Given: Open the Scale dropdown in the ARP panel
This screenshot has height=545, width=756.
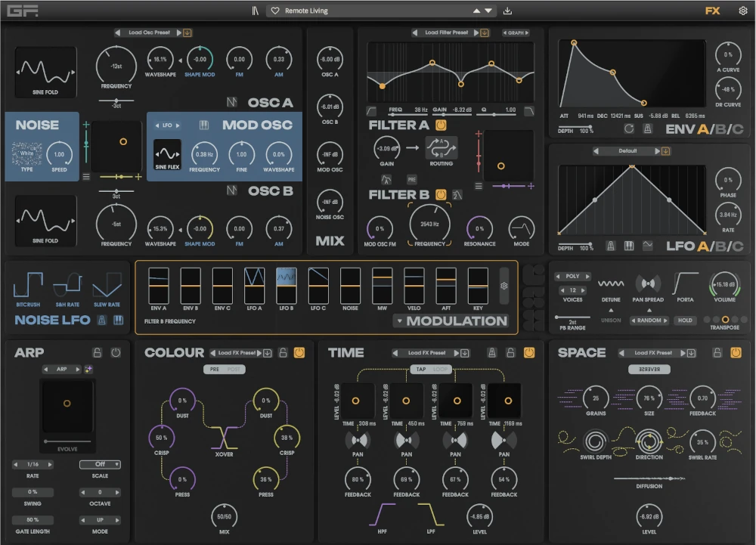Looking at the screenshot, I should (98, 464).
